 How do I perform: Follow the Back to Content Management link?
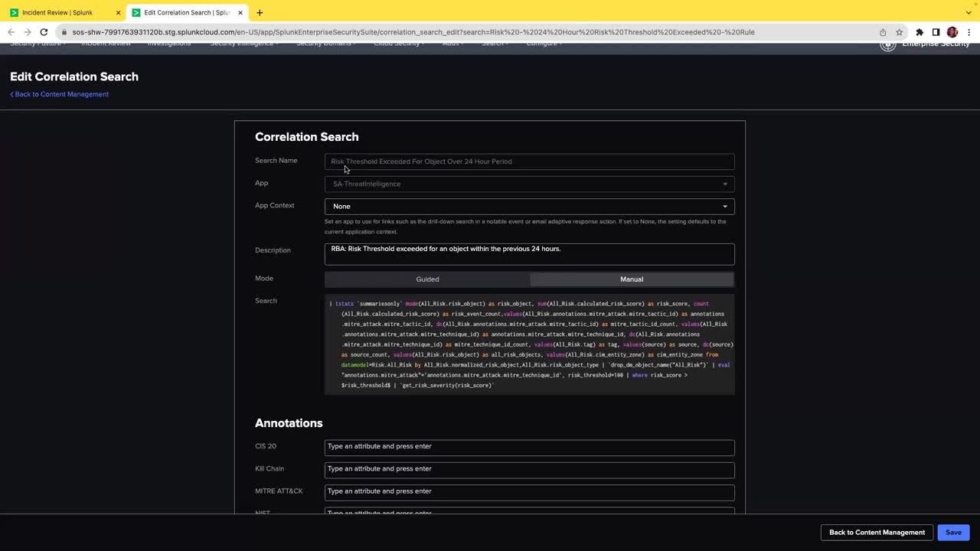click(x=59, y=94)
